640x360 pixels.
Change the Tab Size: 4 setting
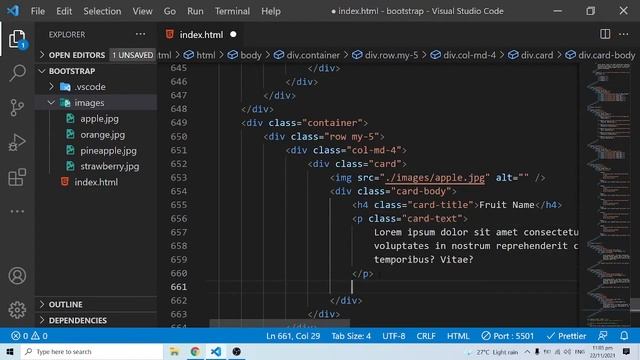tap(351, 336)
